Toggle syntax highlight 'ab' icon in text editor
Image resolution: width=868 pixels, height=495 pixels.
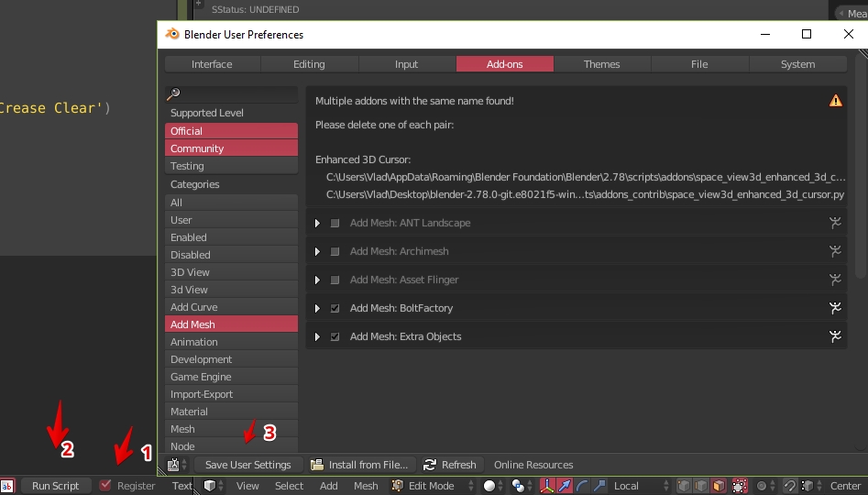tap(7, 486)
